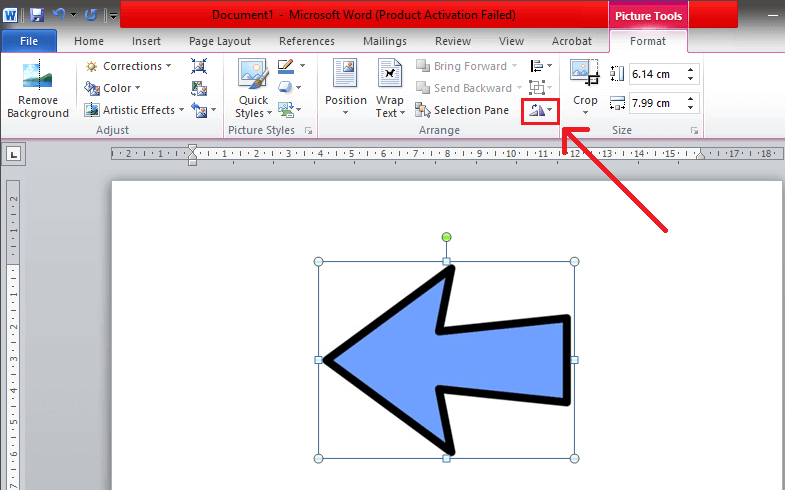Open the Size dialog launcher
785x490 pixels.
click(692, 131)
